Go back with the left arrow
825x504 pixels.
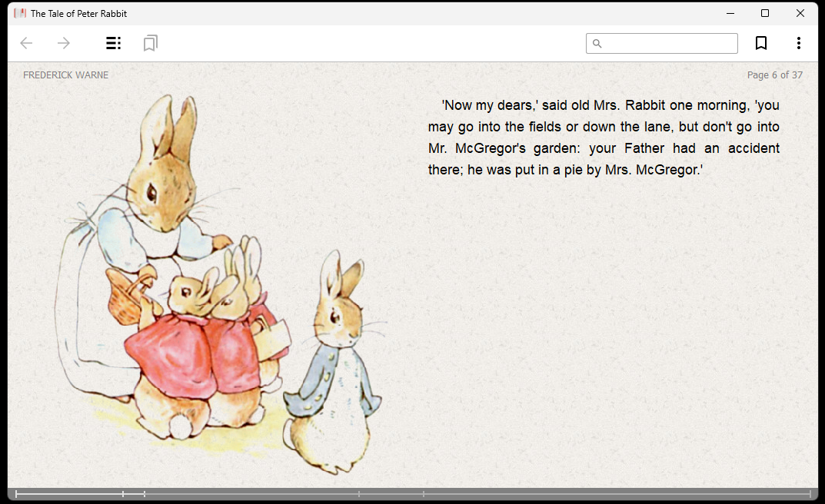26,43
